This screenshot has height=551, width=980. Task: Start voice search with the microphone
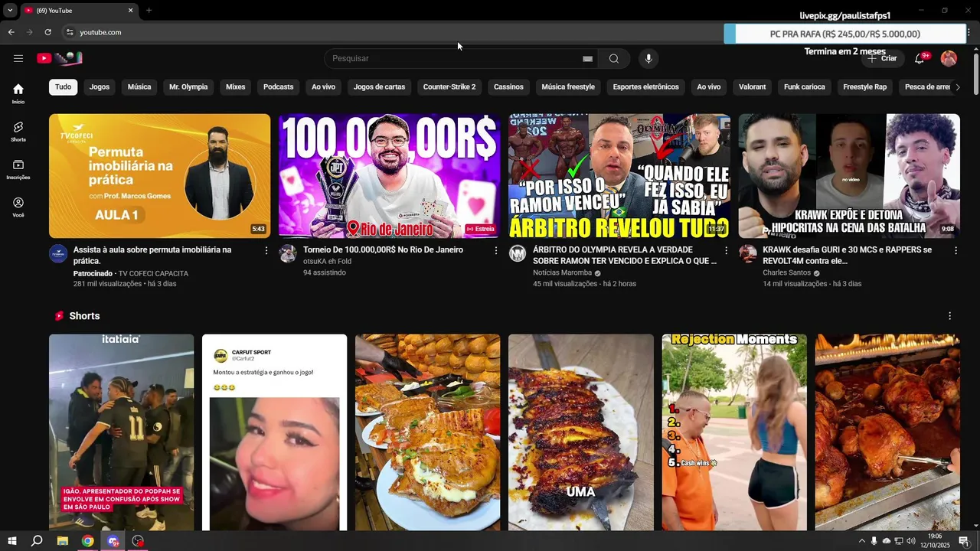pos(648,59)
